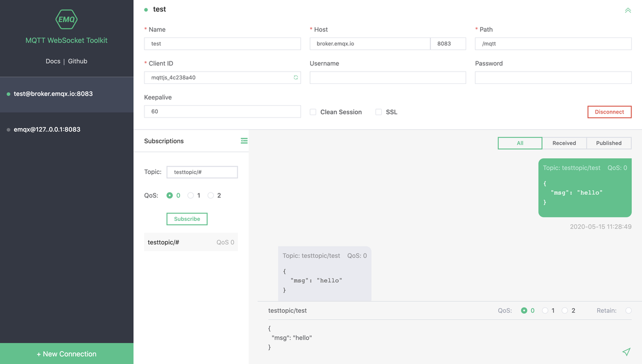The width and height of the screenshot is (642, 364).
Task: Collapse the connection form with the double chevron
Action: pos(627,10)
